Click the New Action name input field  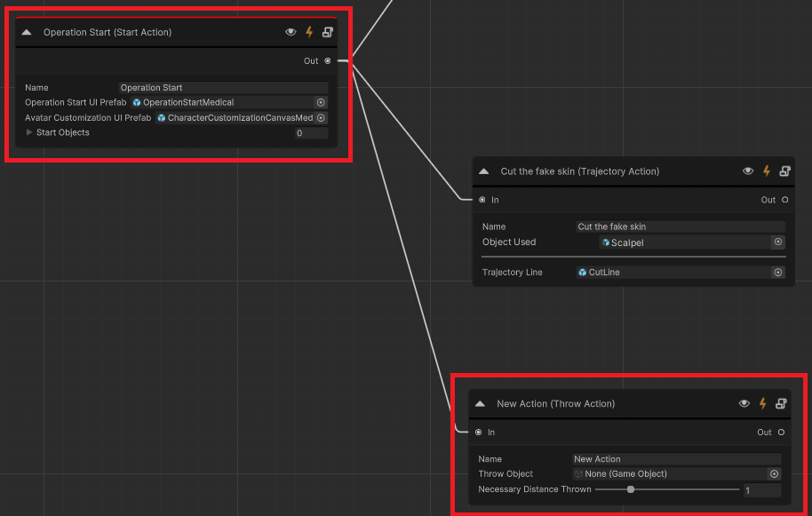tap(676, 459)
